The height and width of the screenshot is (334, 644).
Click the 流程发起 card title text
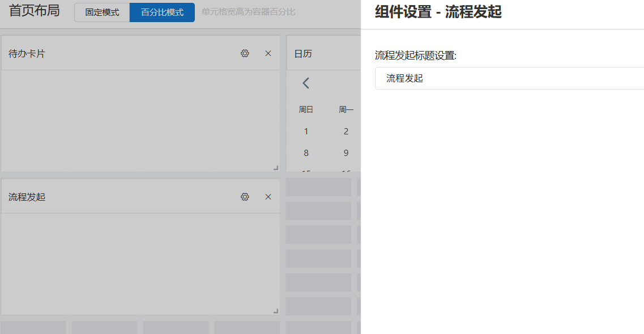[27, 197]
